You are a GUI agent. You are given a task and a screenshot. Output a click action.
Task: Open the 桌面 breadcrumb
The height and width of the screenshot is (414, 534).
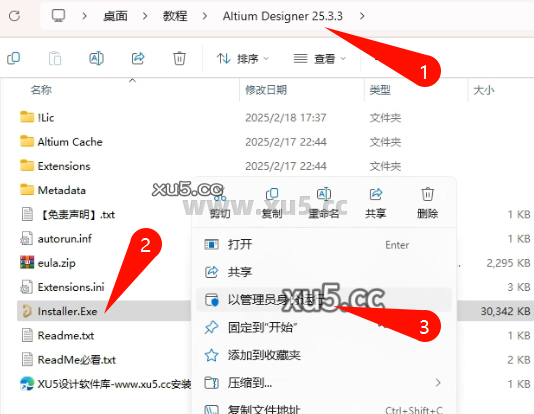115,16
